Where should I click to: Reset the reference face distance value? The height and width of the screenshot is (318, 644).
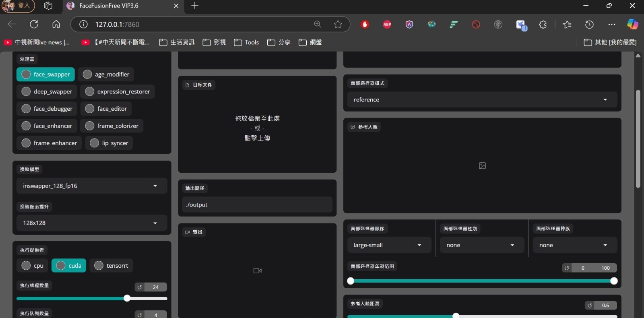click(x=590, y=306)
